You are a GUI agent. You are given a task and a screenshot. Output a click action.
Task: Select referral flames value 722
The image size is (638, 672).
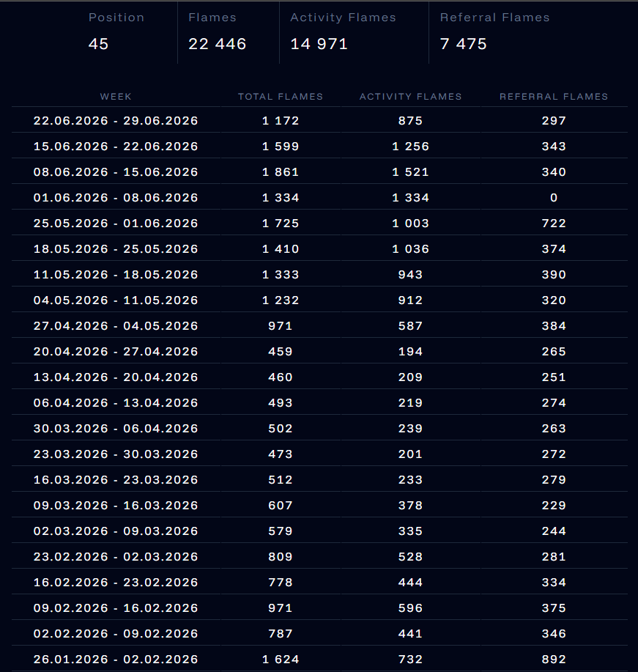pyautogui.click(x=554, y=224)
